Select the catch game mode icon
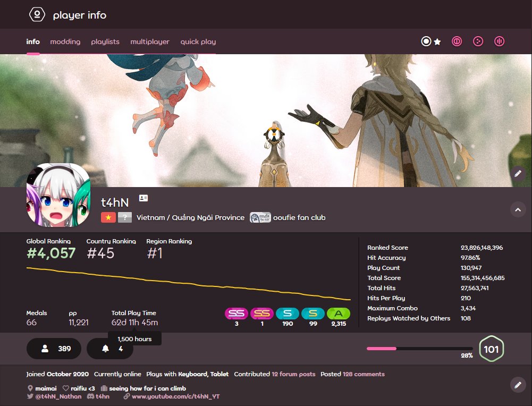The image size is (532, 406). pos(478,41)
